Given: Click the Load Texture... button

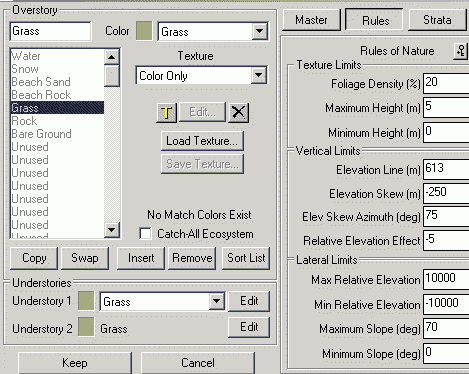Looking at the screenshot, I should coord(202,141).
